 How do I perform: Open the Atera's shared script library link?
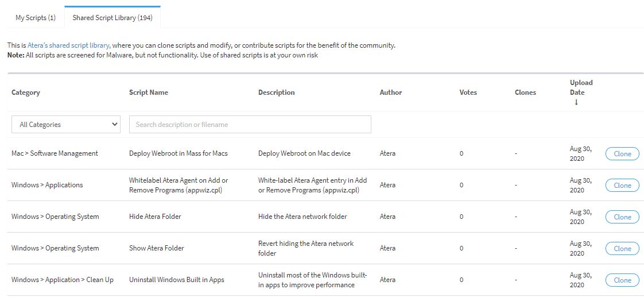pyautogui.click(x=68, y=45)
